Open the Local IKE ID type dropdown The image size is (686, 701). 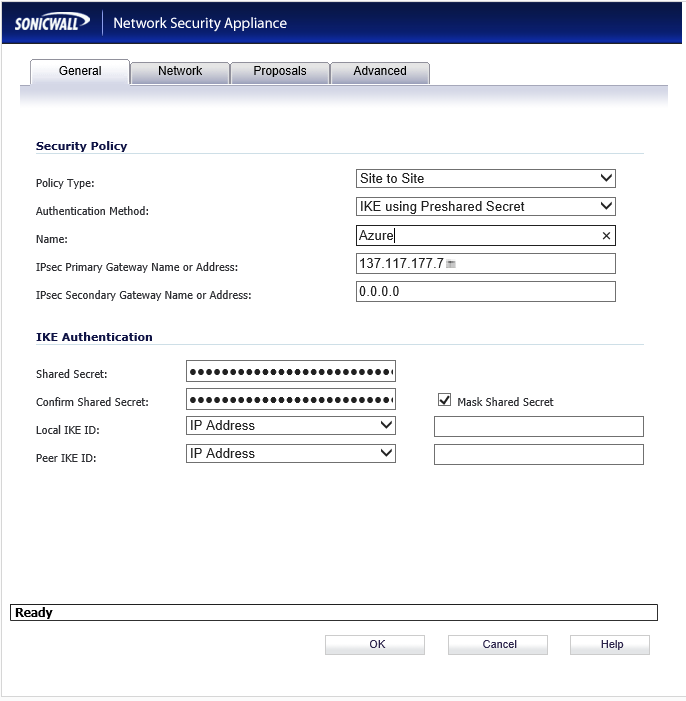tap(290, 426)
